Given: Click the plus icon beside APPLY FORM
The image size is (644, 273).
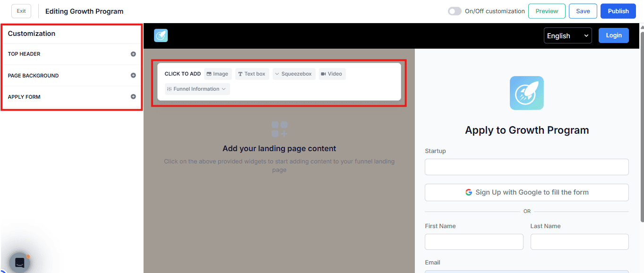Looking at the screenshot, I should (x=133, y=96).
